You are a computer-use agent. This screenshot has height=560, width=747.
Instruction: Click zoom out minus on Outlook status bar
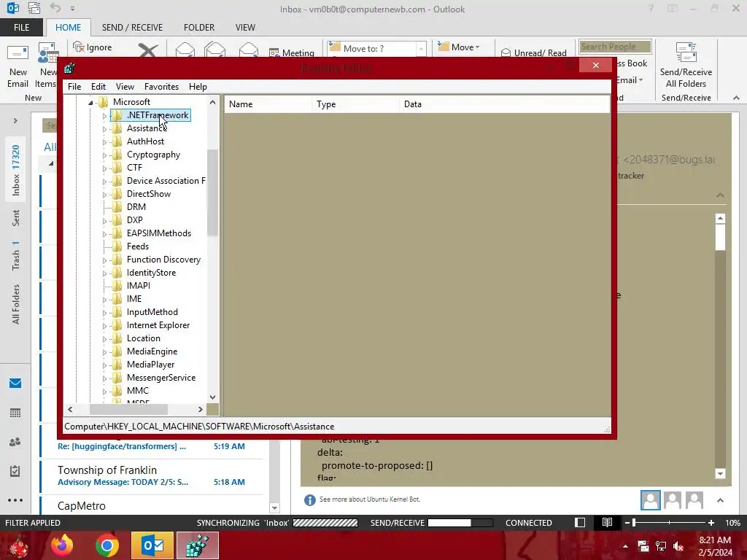tap(627, 523)
